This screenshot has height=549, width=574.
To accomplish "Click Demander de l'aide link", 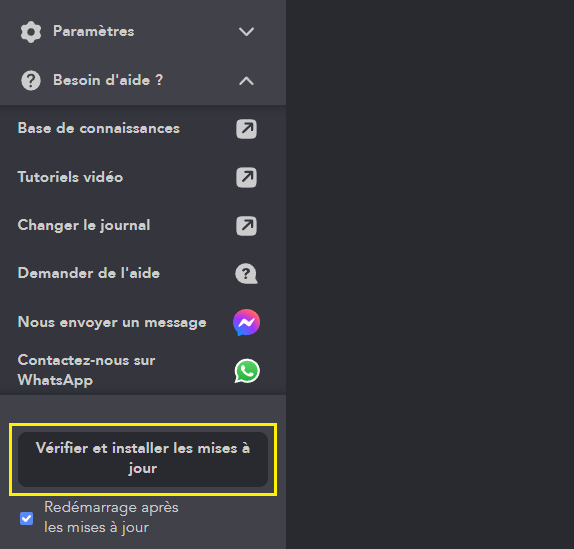I will (89, 273).
